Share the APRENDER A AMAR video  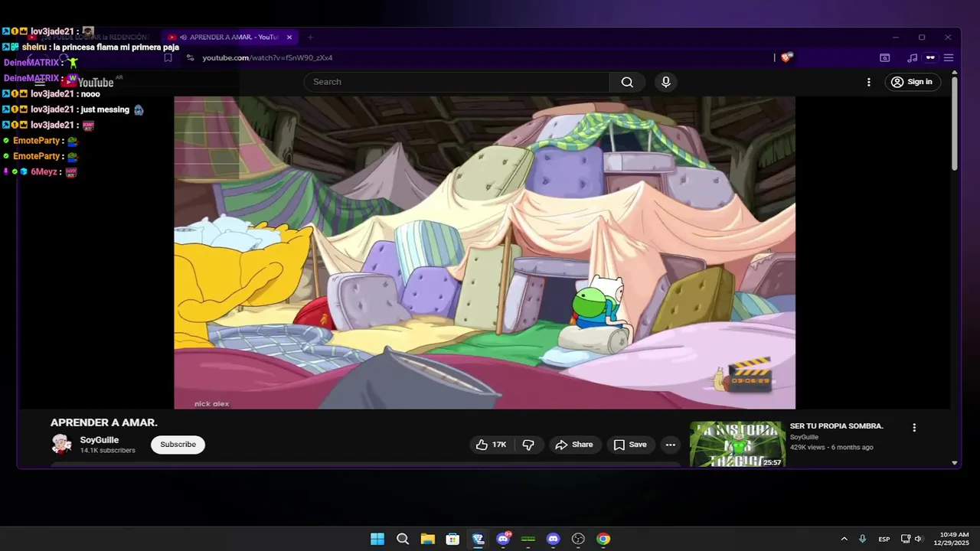coord(574,445)
